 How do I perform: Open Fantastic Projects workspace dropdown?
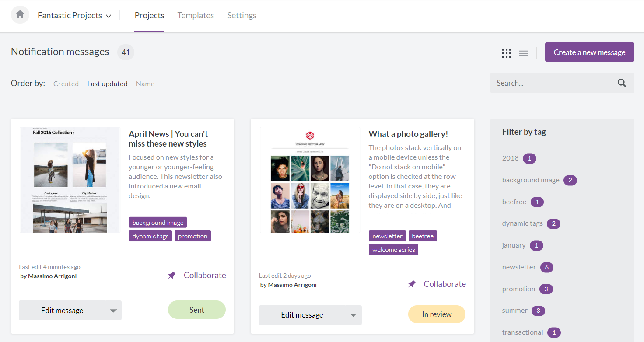point(74,15)
